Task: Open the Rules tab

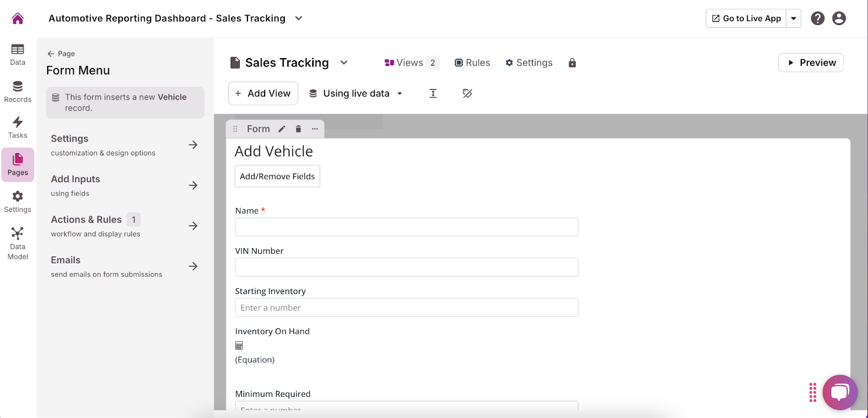Action: tap(472, 63)
